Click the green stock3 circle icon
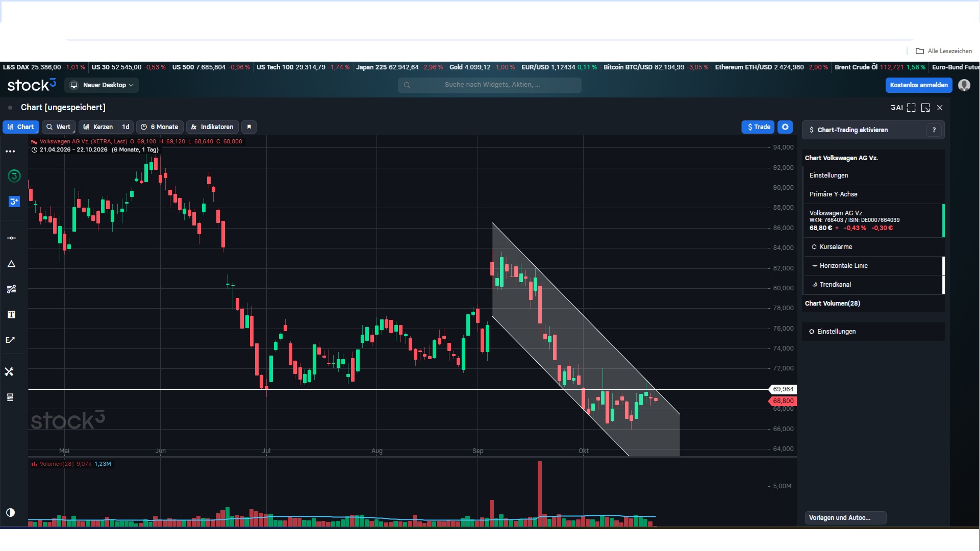 (x=14, y=176)
